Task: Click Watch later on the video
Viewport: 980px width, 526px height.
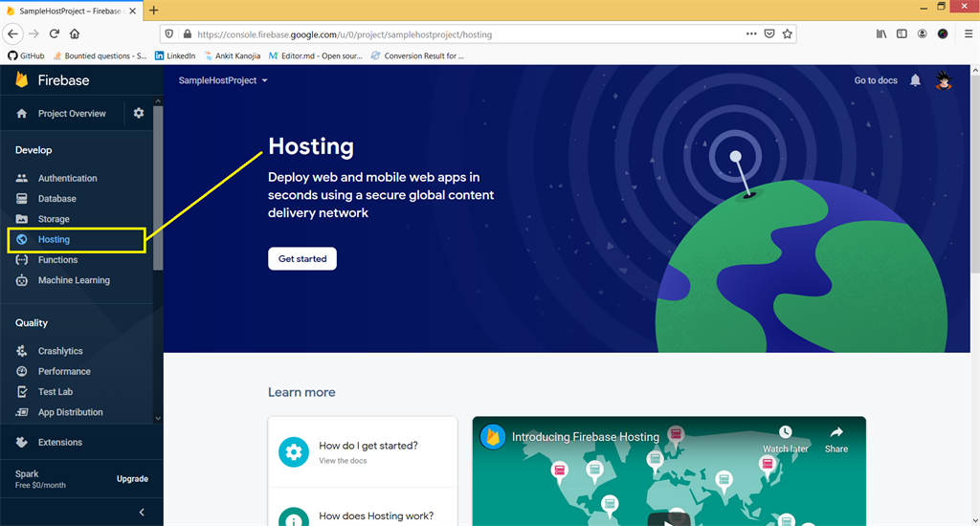Action: [x=785, y=440]
